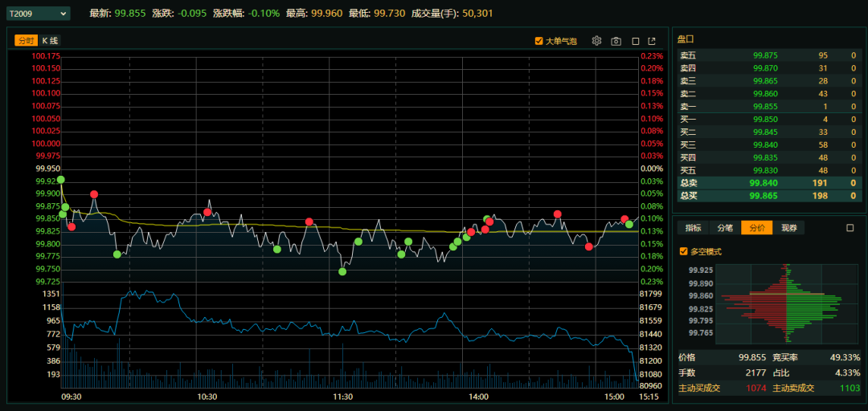
Task: Switch to K线 chart tab
Action: click(x=50, y=41)
